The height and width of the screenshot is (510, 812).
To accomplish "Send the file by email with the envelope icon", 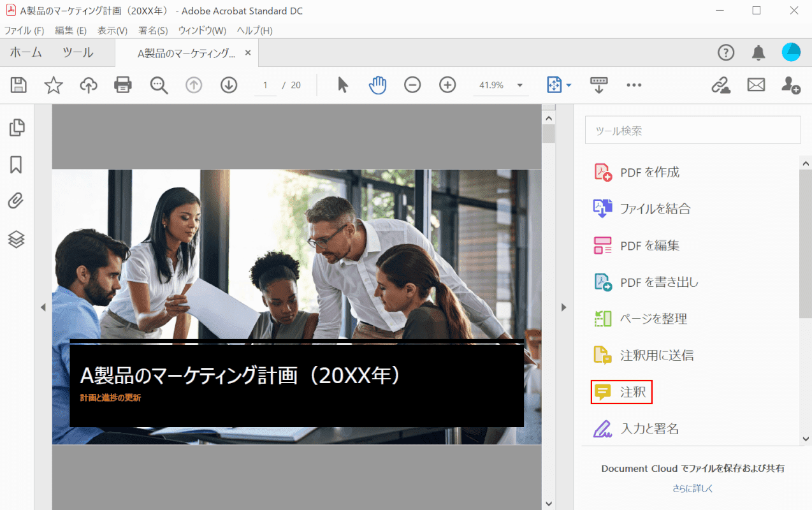I will 756,85.
